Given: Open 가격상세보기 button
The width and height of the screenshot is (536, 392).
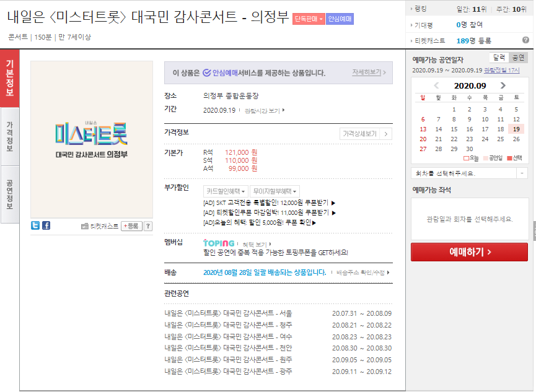Looking at the screenshot, I should [366, 134].
